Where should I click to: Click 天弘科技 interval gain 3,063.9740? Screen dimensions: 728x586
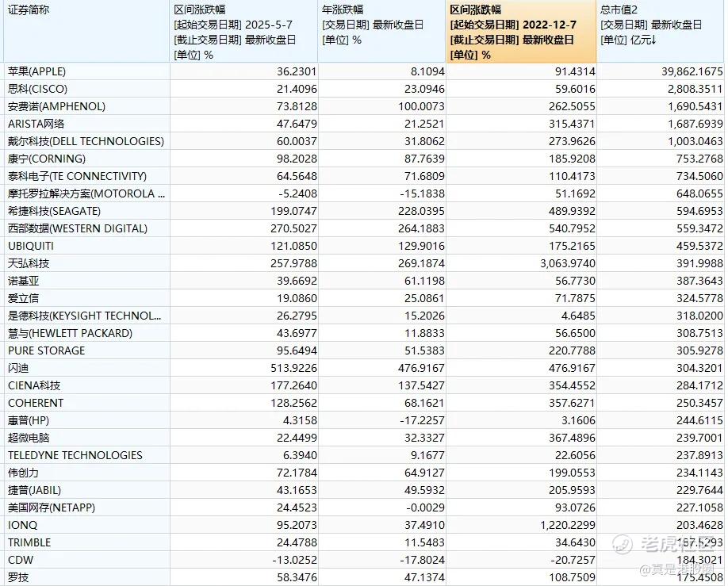[x=567, y=263]
